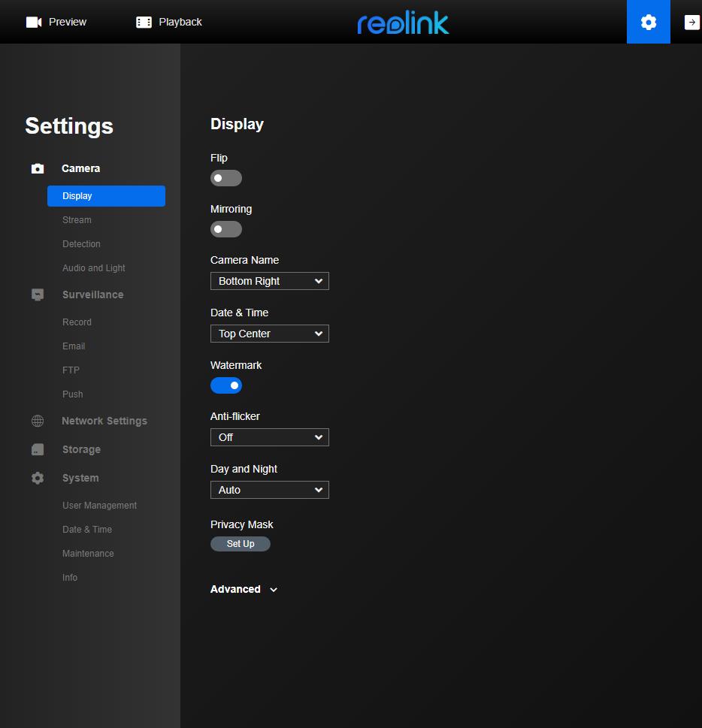Screen dimensions: 702x728
Task: Enable the Flip toggle
Action: point(226,178)
